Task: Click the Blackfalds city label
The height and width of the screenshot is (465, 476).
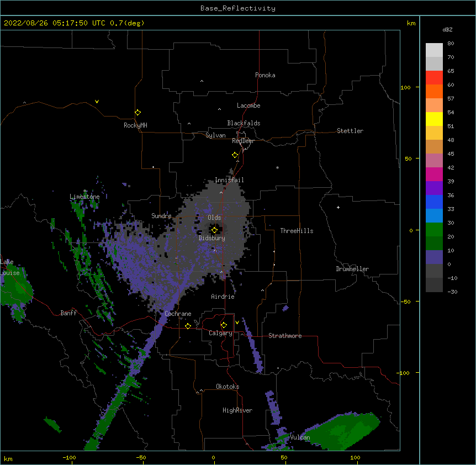Action: 244,123
